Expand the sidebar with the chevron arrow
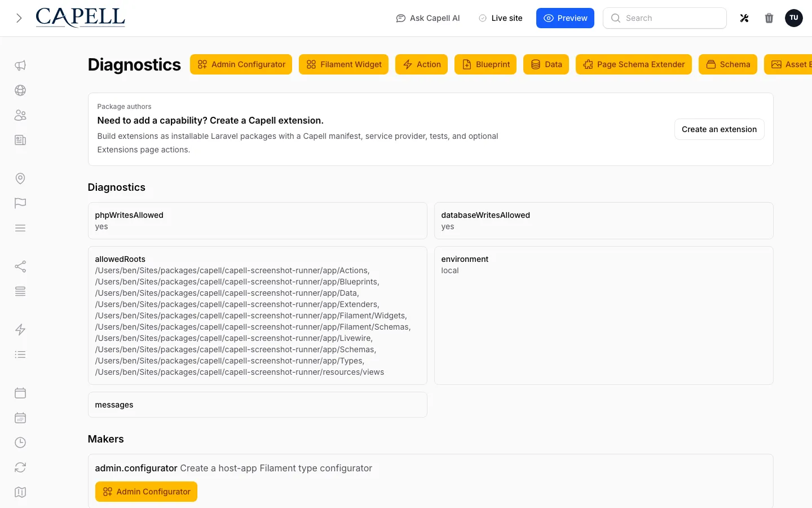Viewport: 812px width, 508px height. click(19, 18)
